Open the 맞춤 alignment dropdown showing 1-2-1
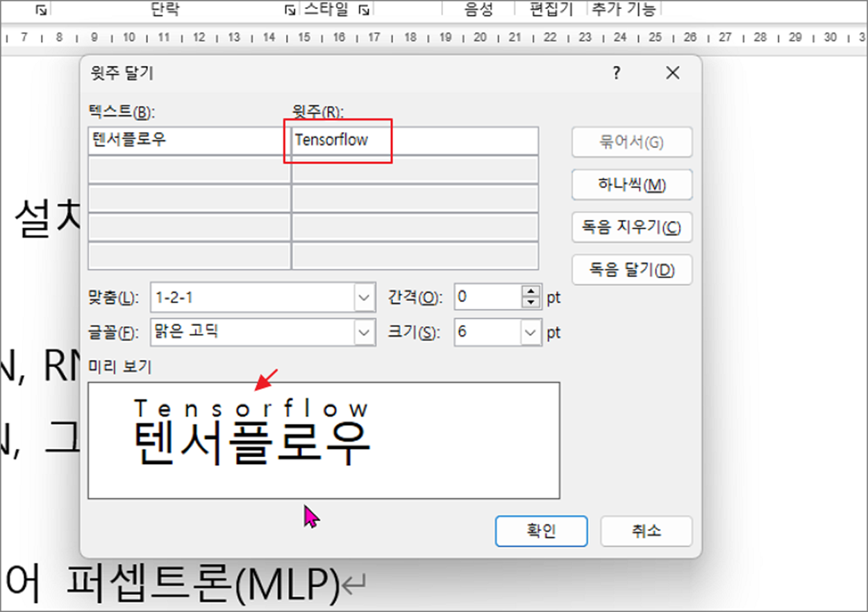This screenshot has width=868, height=612. (x=365, y=298)
